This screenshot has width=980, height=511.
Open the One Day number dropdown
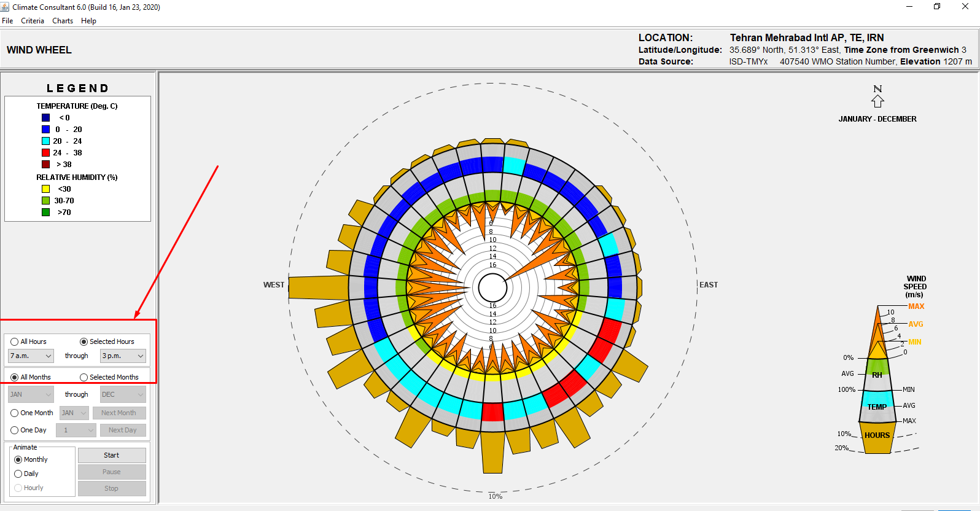76,430
